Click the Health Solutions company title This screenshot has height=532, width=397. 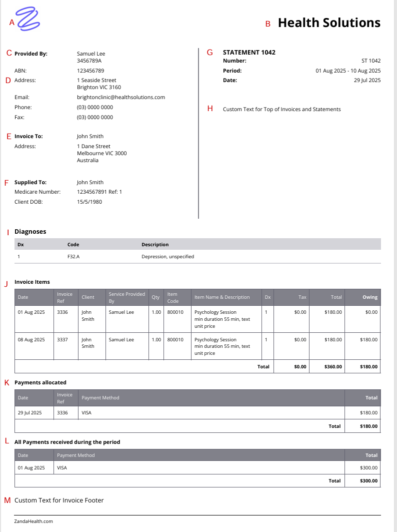329,23
